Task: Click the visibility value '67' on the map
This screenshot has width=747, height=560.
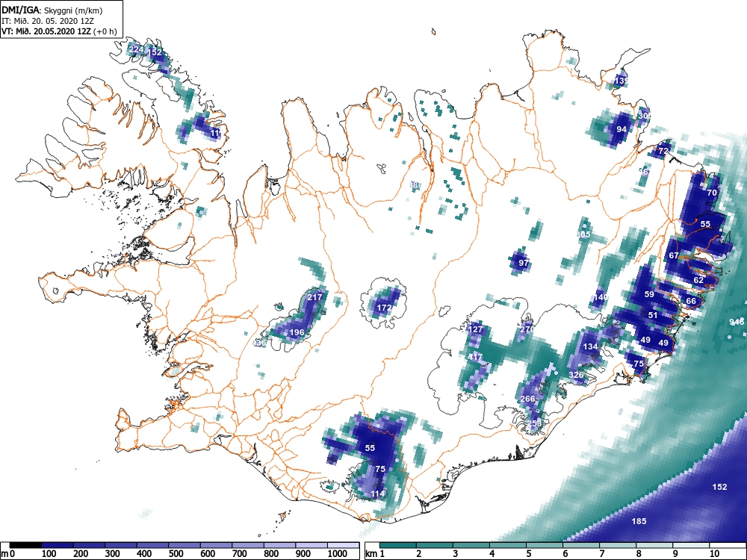Action: pos(674,255)
